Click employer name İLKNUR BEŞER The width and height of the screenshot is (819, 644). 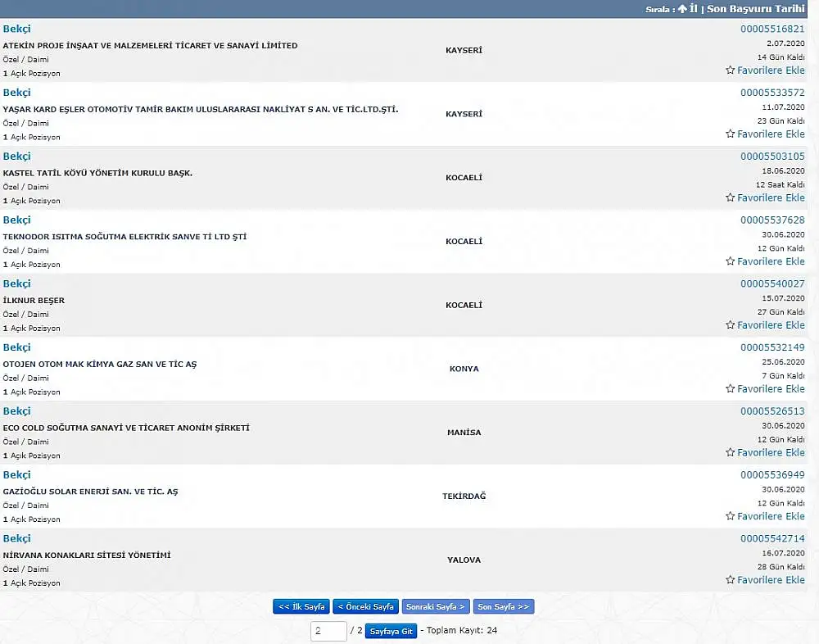click(34, 301)
